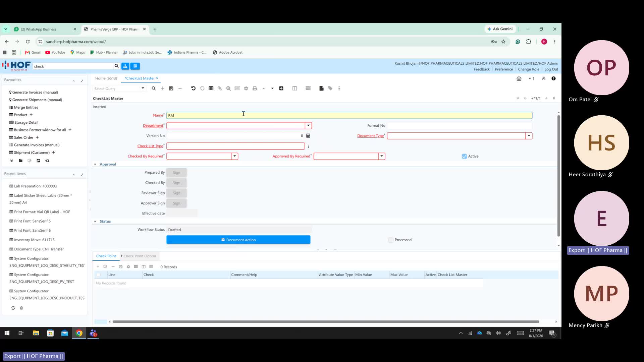Click the tag Label icon in the toolbar
The width and height of the screenshot is (644, 362).
330,88
